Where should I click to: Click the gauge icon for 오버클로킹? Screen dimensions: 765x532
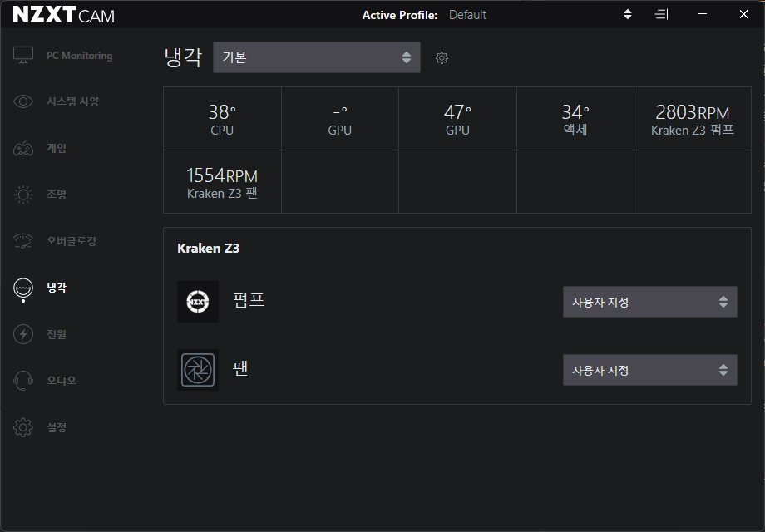[23, 241]
